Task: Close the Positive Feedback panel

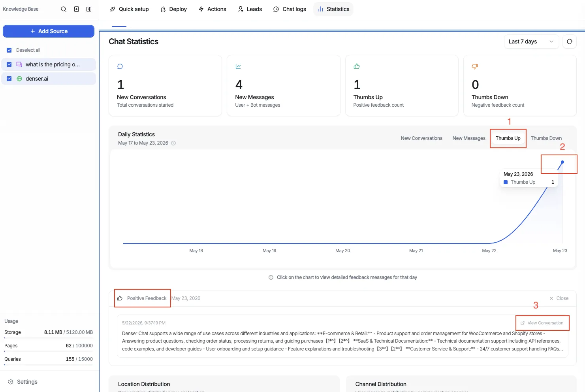Action: [559, 298]
